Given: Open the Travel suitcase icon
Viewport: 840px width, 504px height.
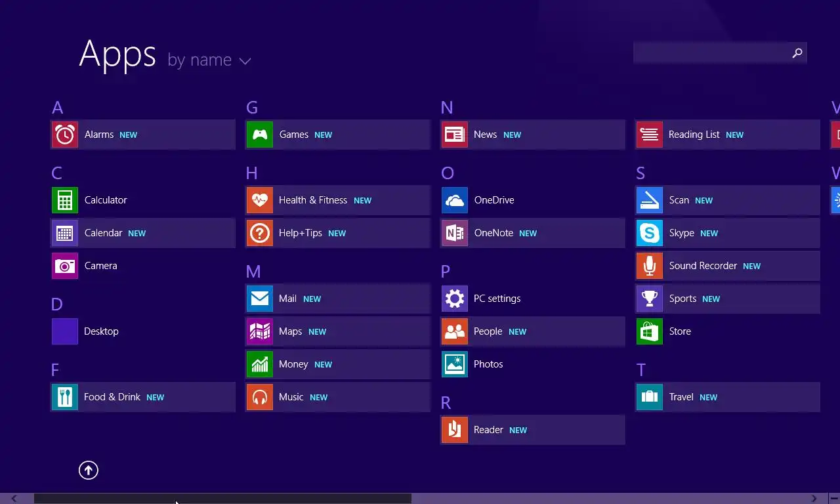Looking at the screenshot, I should pyautogui.click(x=650, y=397).
